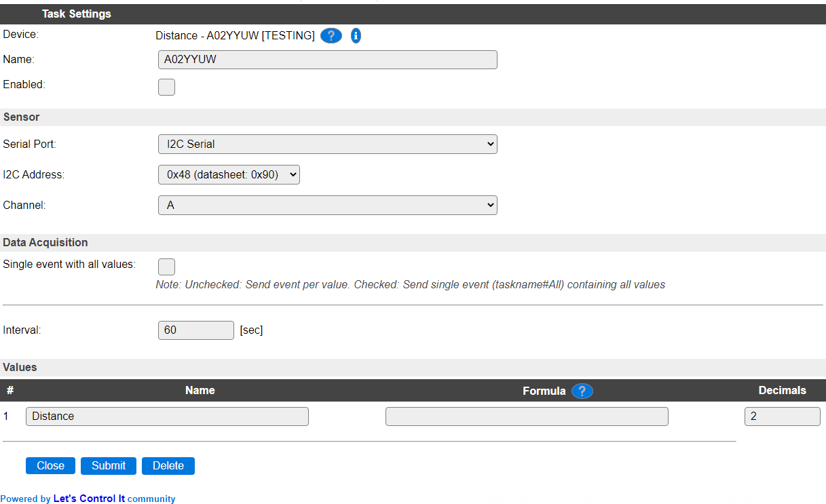The width and height of the screenshot is (826, 504).
Task: Expand the I2C Address dropdown
Action: coord(229,174)
